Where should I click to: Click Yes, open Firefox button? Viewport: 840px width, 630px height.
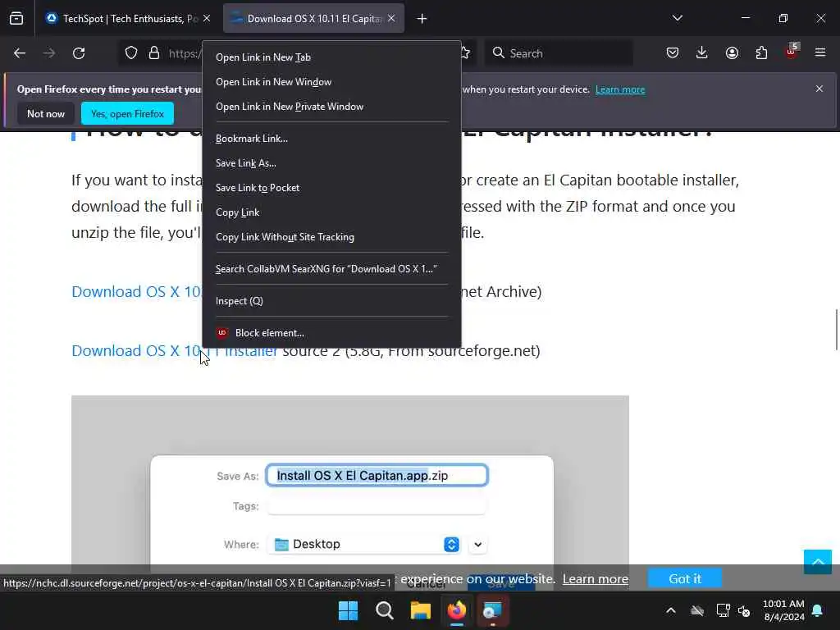click(127, 113)
